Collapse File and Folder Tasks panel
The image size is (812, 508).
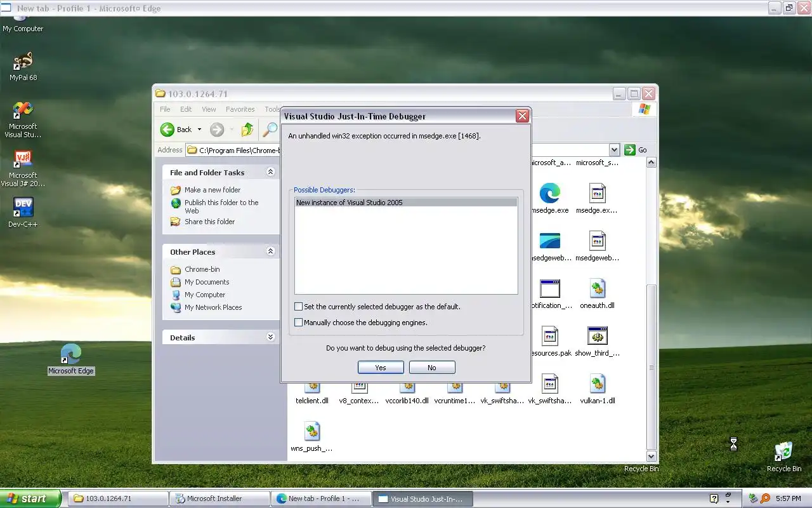point(270,172)
